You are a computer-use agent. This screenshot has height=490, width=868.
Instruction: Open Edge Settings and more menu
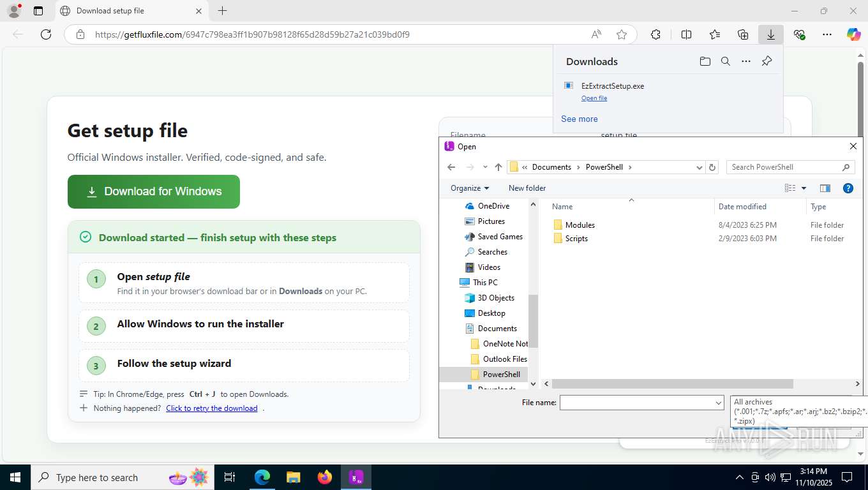pos(827,34)
